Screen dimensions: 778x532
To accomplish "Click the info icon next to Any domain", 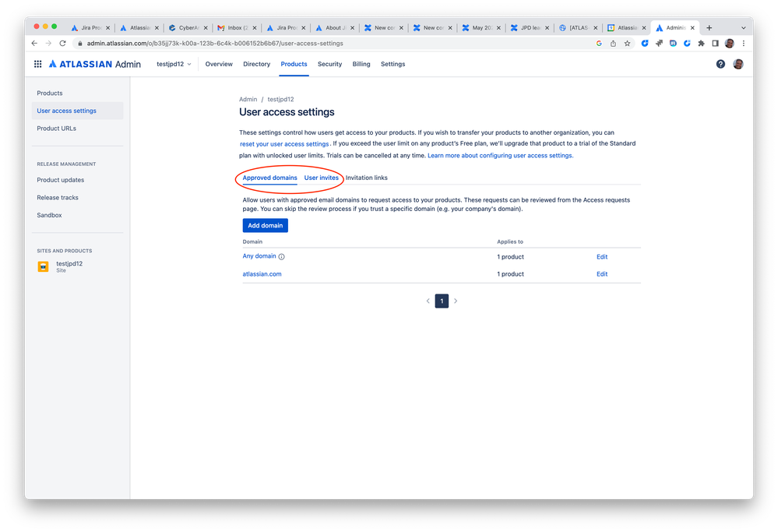I will (x=280, y=256).
